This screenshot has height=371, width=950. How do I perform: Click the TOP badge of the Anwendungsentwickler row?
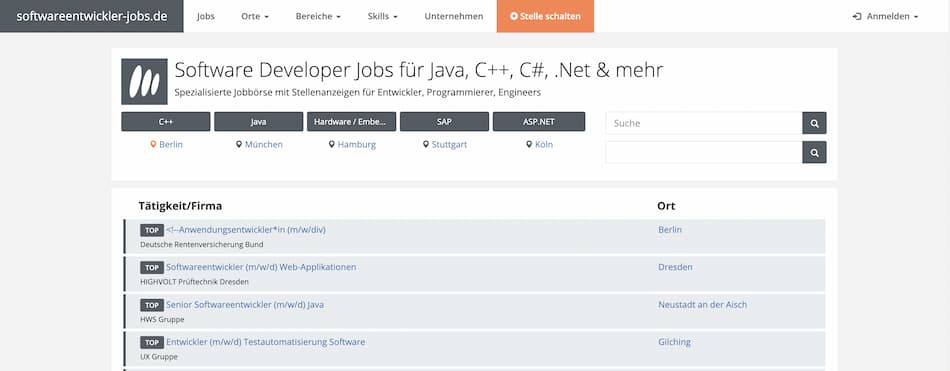click(152, 230)
